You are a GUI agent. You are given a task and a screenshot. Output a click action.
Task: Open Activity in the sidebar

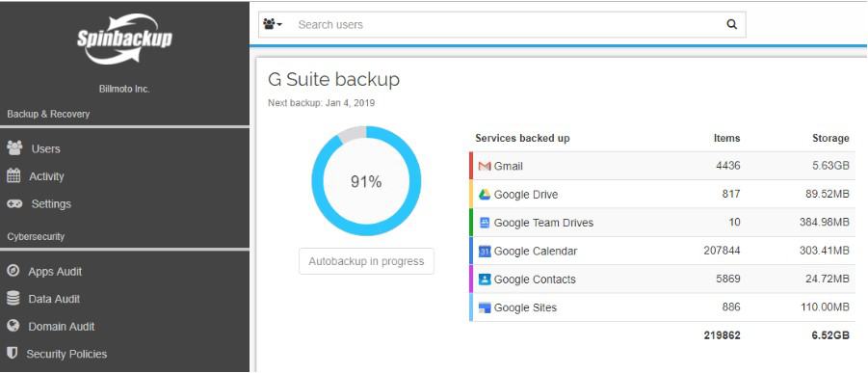pyautogui.click(x=46, y=176)
